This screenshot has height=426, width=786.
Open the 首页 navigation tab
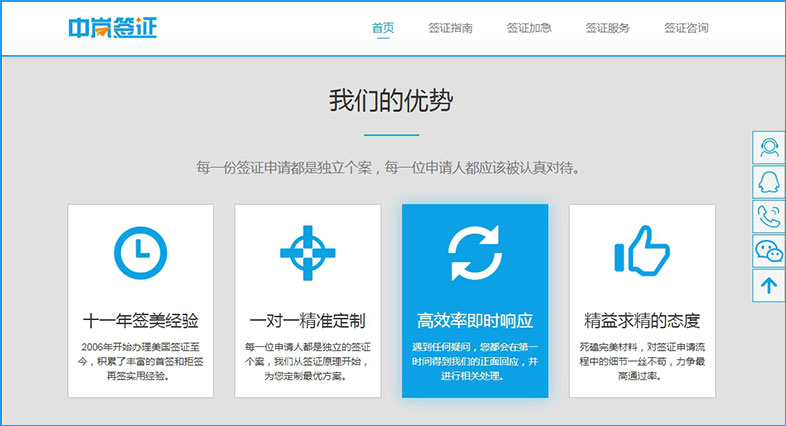tap(382, 28)
